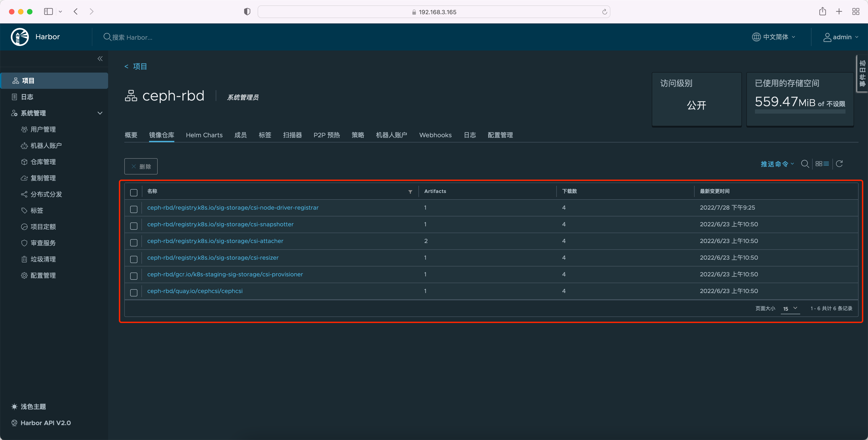Open the page size dropdown

[790, 309]
